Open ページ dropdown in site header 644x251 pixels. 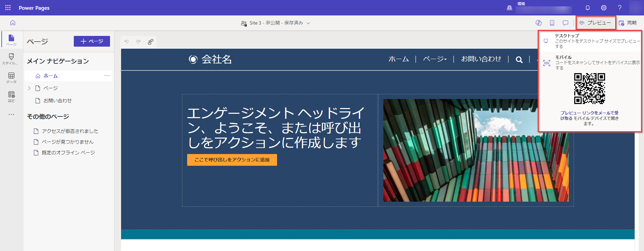(x=435, y=59)
